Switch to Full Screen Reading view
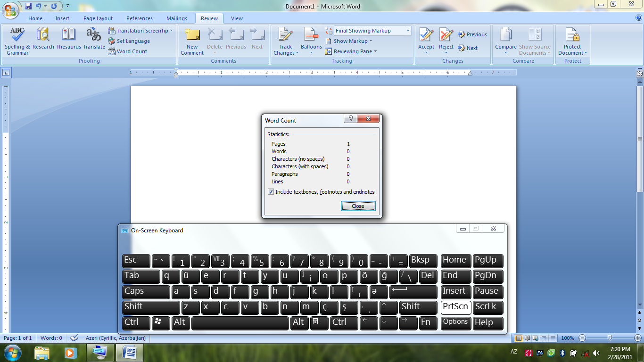The width and height of the screenshot is (644, 362). click(x=527, y=338)
